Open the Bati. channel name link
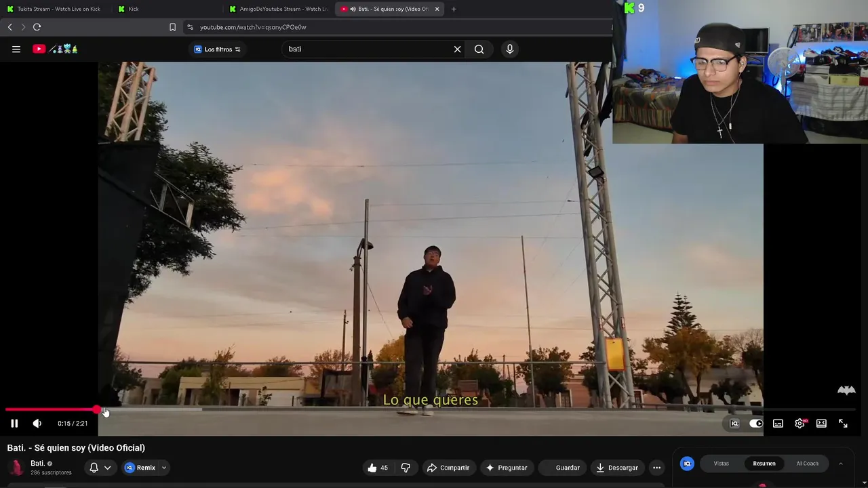 click(x=37, y=464)
